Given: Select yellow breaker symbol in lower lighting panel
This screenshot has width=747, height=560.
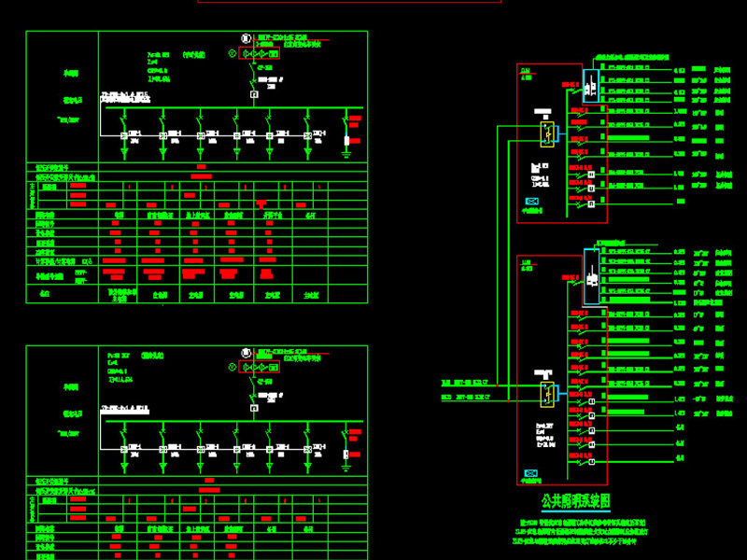Looking at the screenshot, I should click(x=548, y=393).
